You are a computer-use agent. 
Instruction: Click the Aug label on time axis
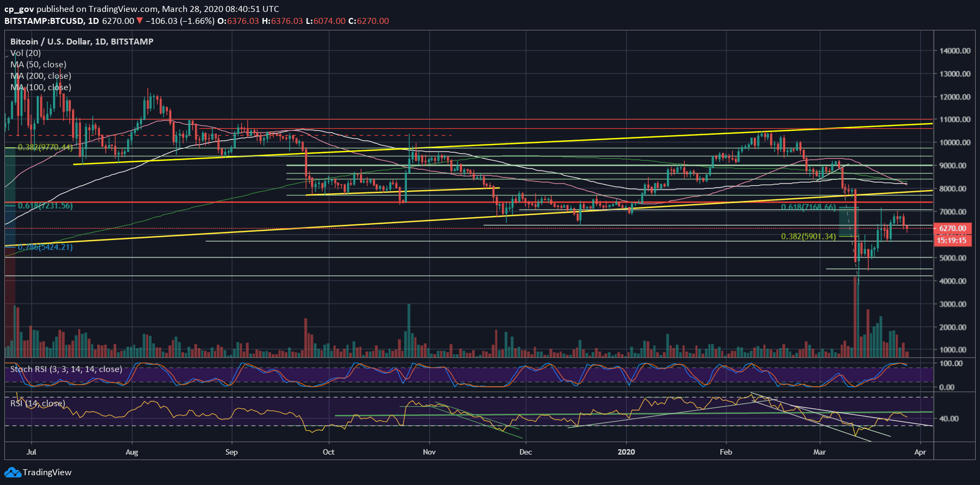point(131,452)
